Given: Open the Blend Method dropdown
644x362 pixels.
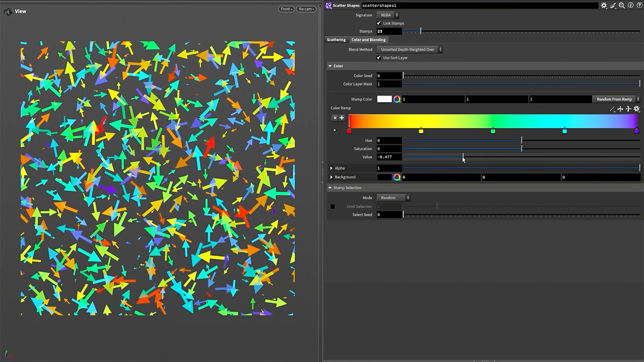Looking at the screenshot, I should coord(409,49).
